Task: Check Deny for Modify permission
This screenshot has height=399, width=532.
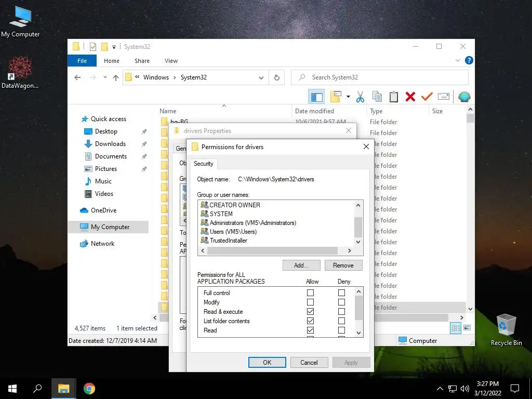Action: pos(342,302)
